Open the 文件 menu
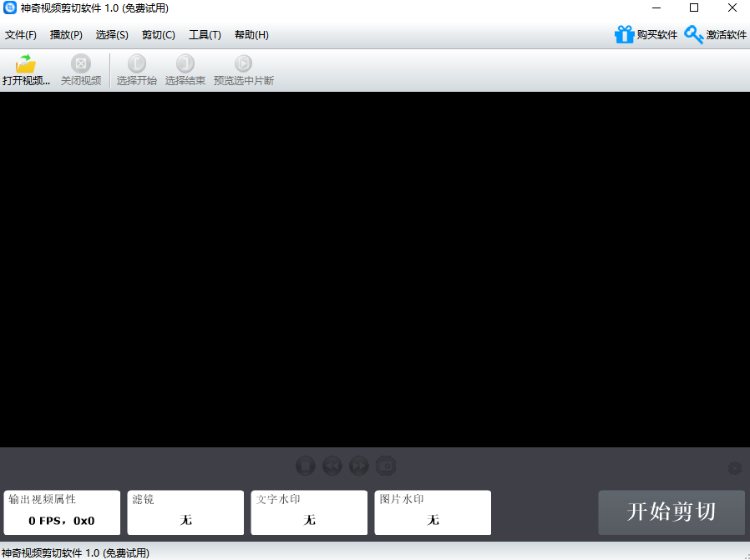 coord(21,34)
